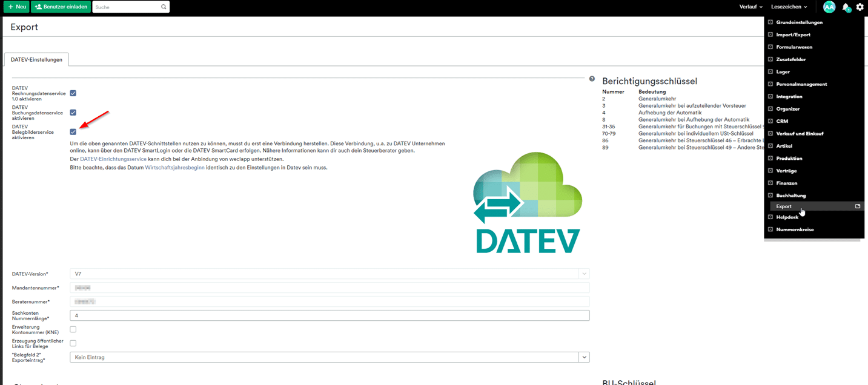868x385 pixels.
Task: Click the Berichtigungsschlüssel heading
Action: (x=649, y=81)
